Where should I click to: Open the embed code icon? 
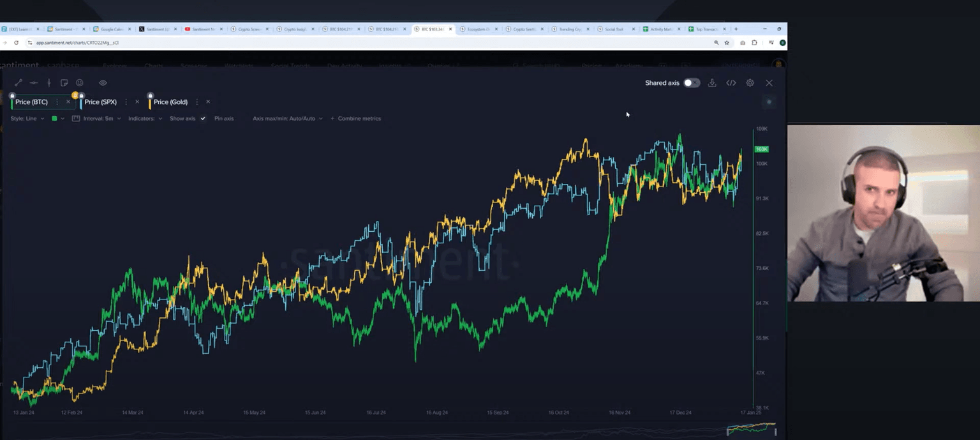tap(731, 83)
